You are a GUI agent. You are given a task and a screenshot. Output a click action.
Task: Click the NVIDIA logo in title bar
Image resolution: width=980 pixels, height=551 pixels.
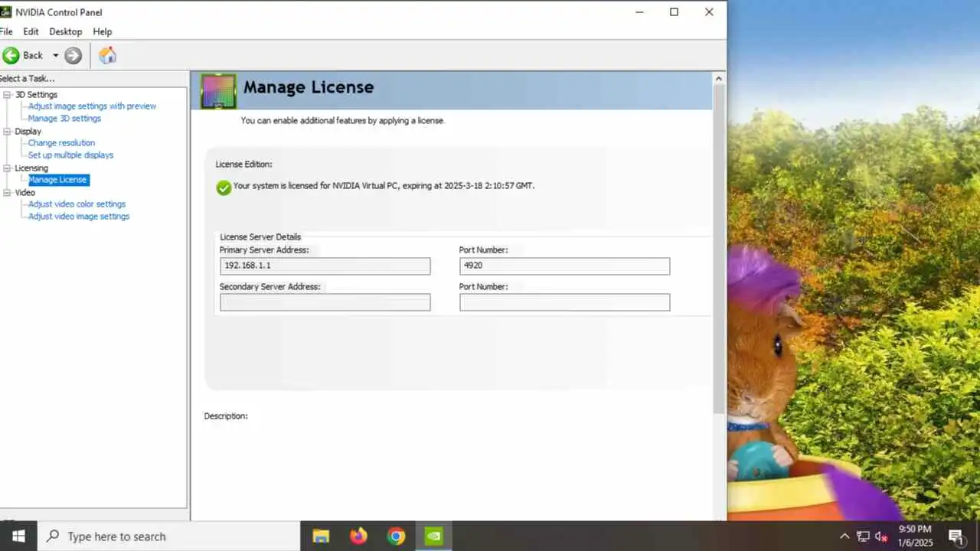point(5,12)
